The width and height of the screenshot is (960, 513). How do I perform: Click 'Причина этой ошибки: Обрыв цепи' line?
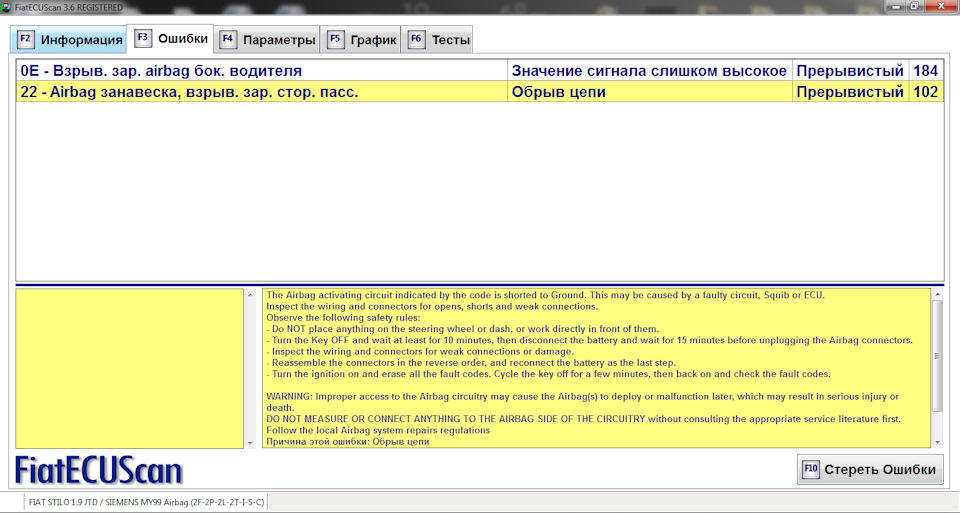click(x=347, y=441)
